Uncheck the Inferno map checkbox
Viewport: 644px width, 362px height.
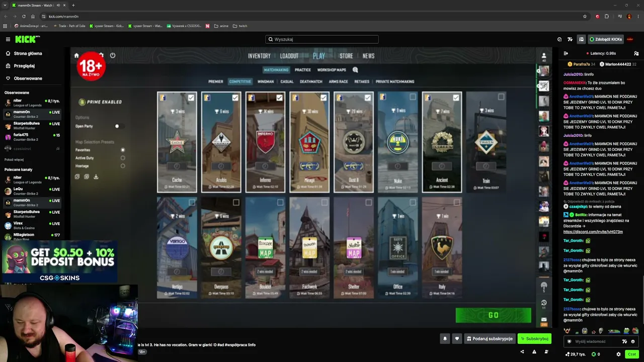pos(279,98)
